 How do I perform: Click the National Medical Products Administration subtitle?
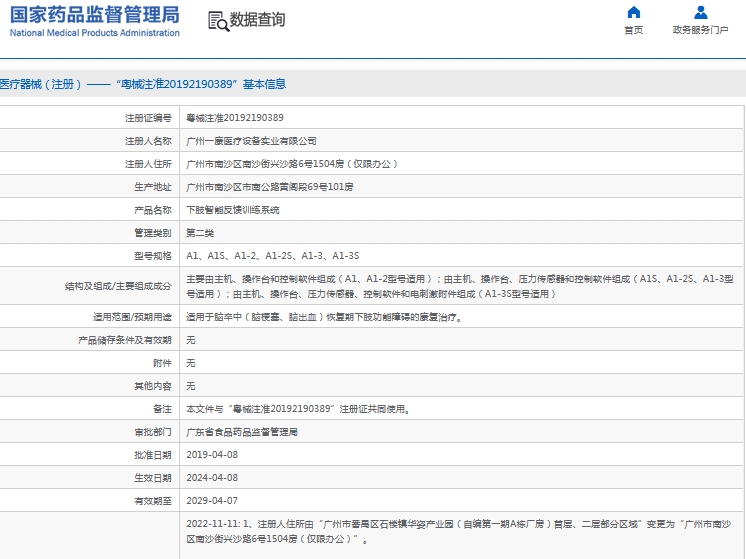point(95,33)
